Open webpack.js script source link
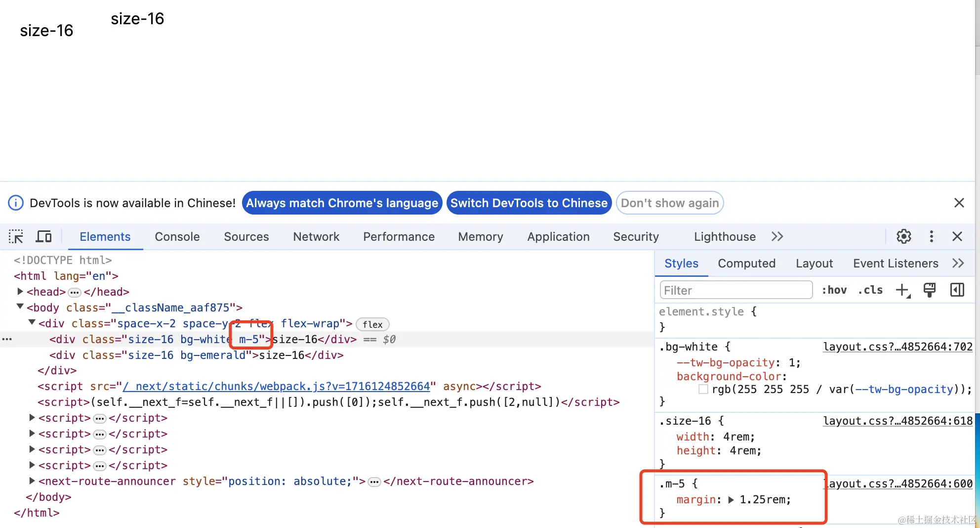 (277, 386)
